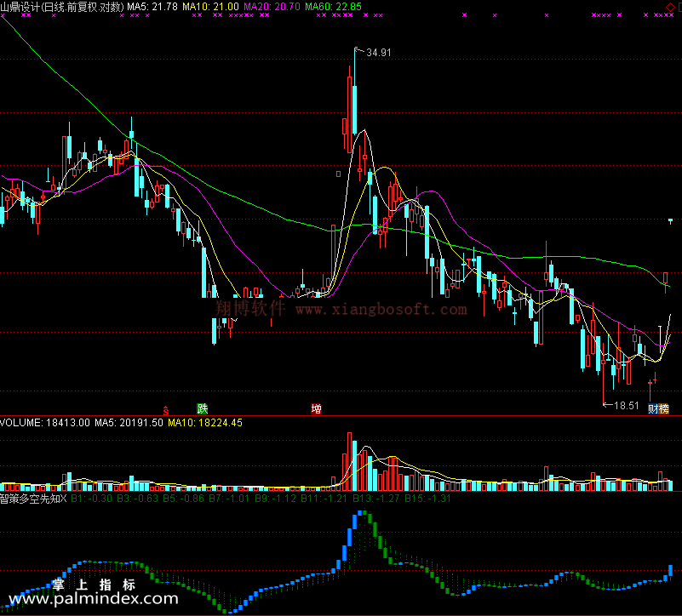Click the red 'S' signal marker
The image size is (682, 616).
click(166, 410)
